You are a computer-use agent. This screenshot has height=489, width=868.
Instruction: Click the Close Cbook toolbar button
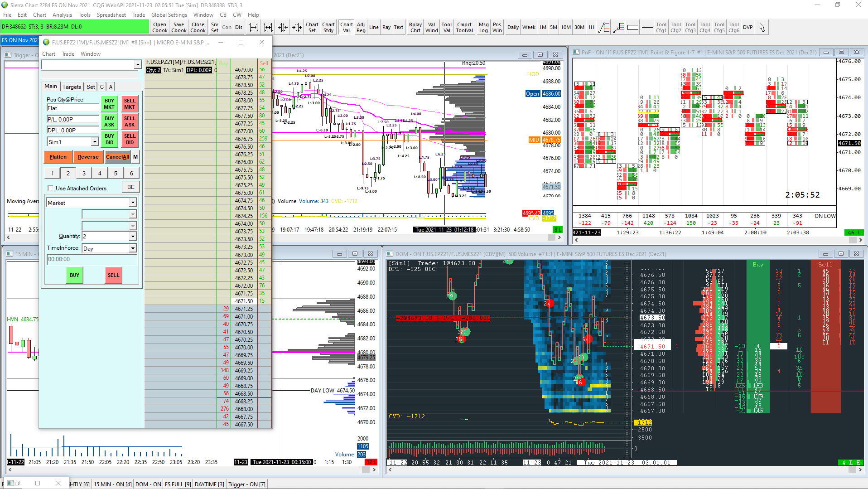coord(198,28)
